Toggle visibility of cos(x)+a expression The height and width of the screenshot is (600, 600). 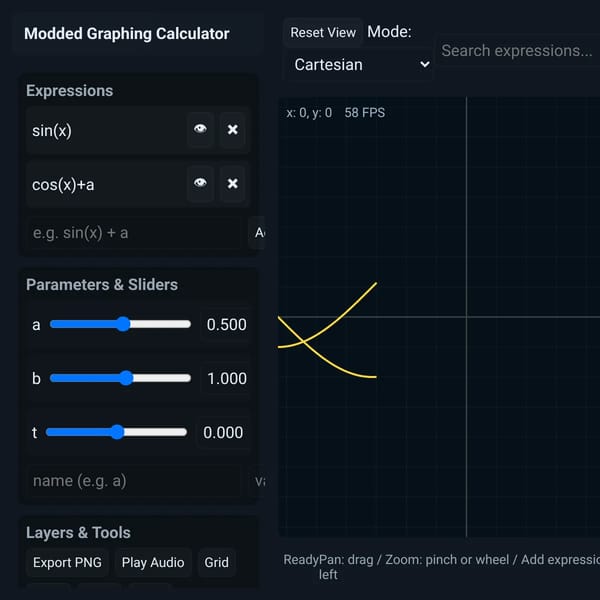(x=200, y=184)
